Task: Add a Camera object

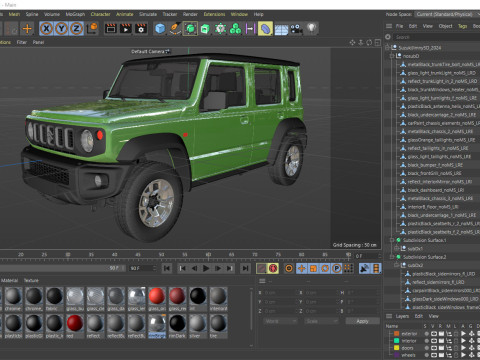Action: point(296,29)
